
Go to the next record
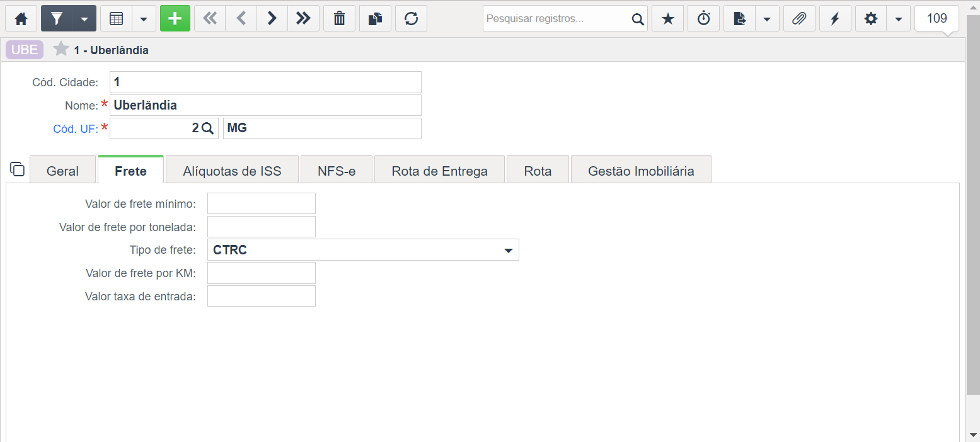click(x=272, y=19)
